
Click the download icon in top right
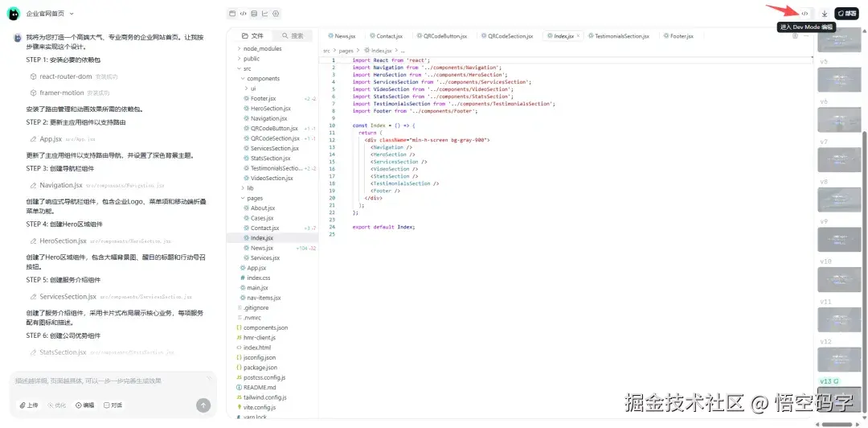825,14
